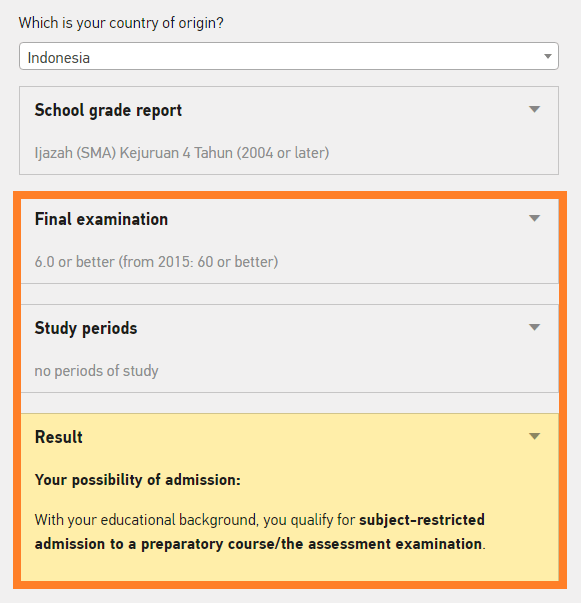Click the Final examination heading
The height and width of the screenshot is (603, 581).
(101, 219)
